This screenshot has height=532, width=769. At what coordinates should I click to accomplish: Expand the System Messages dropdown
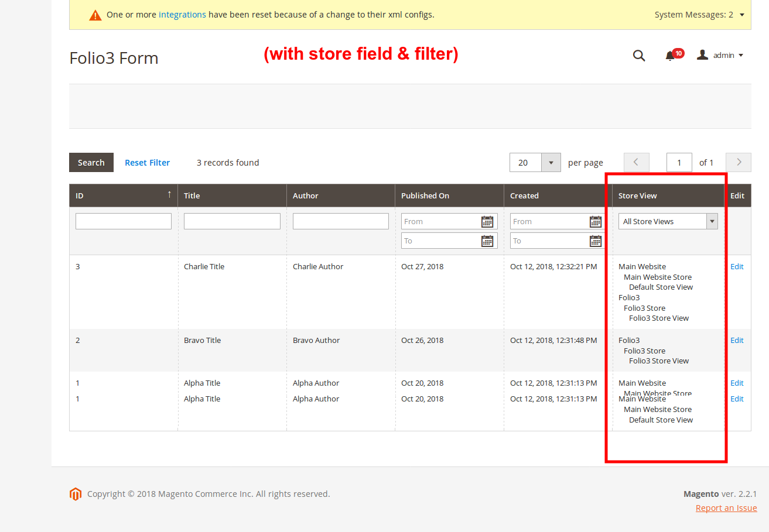[x=700, y=15]
